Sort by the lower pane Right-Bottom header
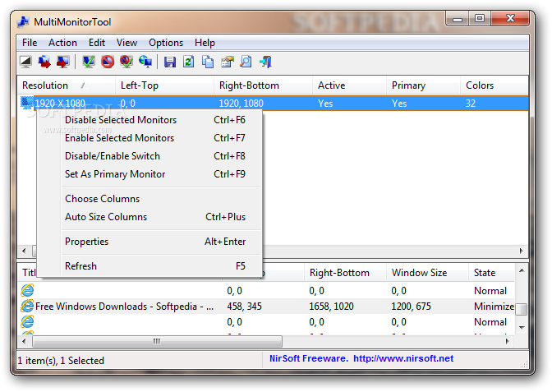552x392 pixels. click(x=345, y=273)
